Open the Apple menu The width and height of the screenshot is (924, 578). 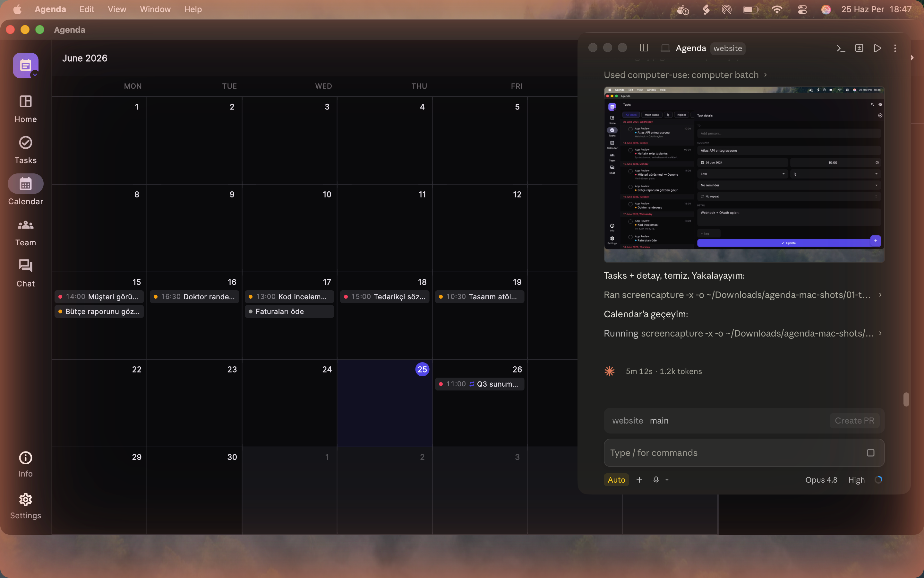18,10
